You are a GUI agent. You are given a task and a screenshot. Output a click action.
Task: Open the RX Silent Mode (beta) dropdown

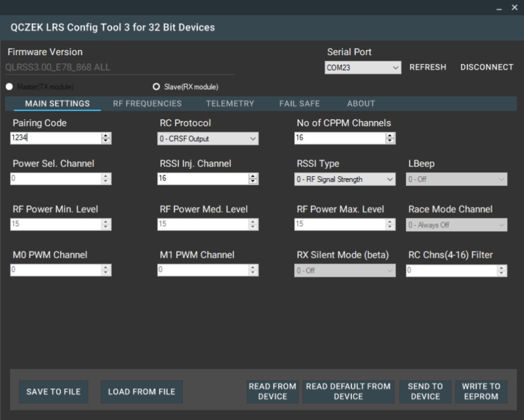344,270
